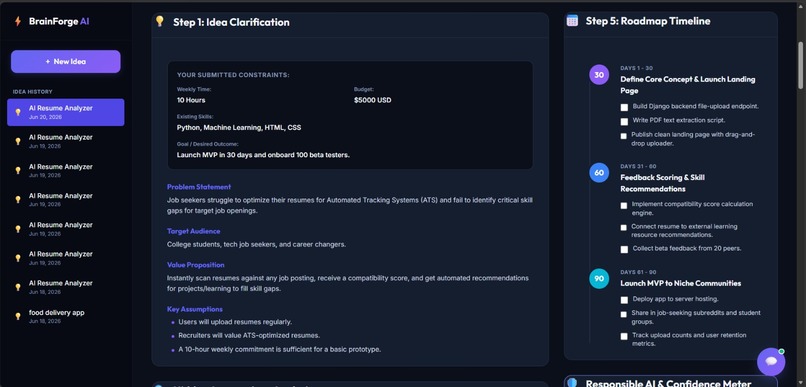Screen dimensions: 806x387
Task: Check 'Build Django backend file-upload endpoint'
Action: (624, 107)
